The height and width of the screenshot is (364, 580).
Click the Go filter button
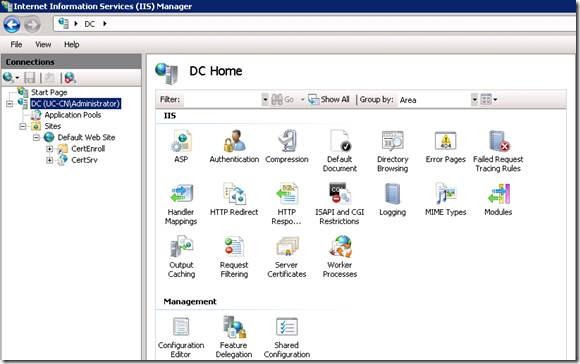point(283,100)
